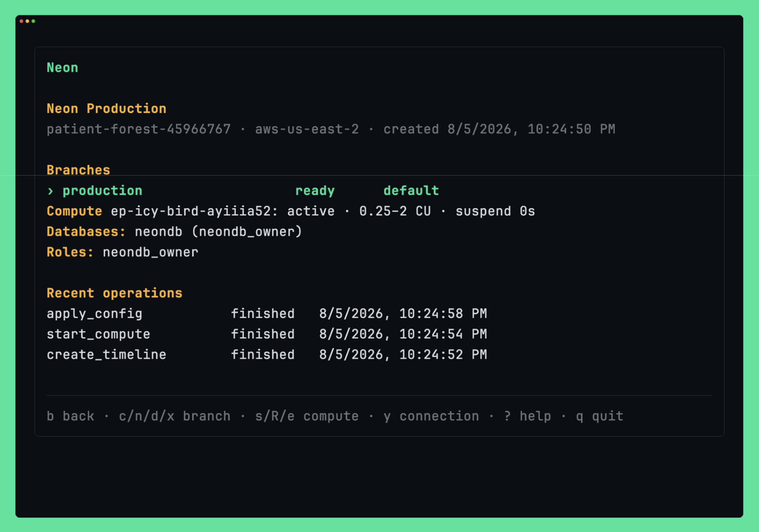
Task: Click apply_config timestamp 10:24:58 PM
Action: [x=403, y=313]
